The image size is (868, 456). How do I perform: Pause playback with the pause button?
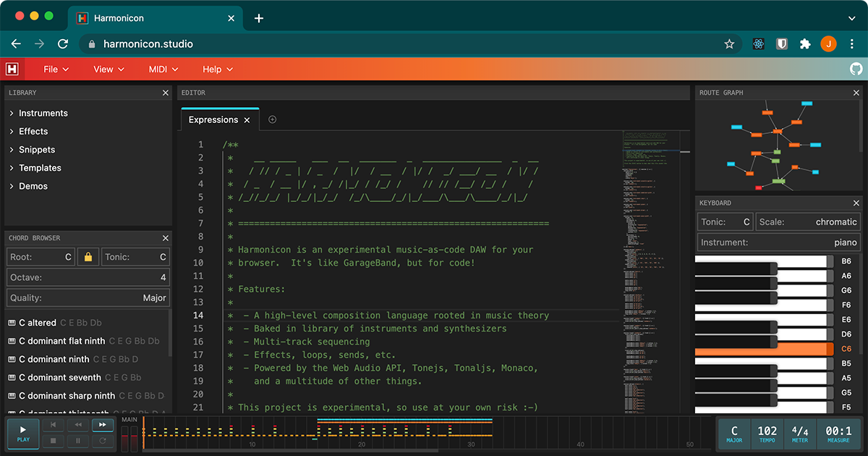coord(78,440)
